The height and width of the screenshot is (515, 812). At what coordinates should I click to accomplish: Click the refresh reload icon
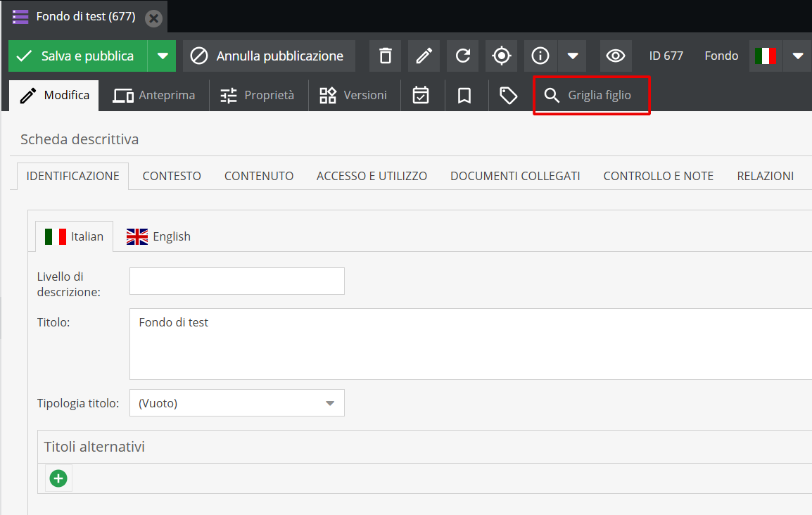pyautogui.click(x=462, y=56)
